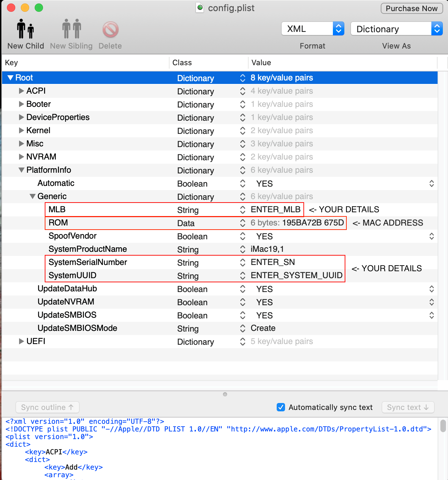The width and height of the screenshot is (448, 480).
Task: Collapse the PlatformInfo disclosure triangle
Action: coord(21,170)
